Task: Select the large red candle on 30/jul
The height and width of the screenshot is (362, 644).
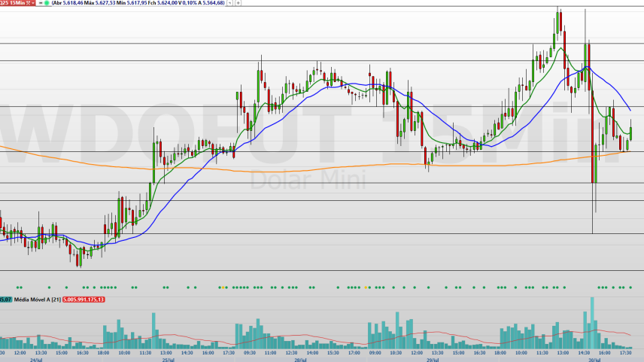Action: (x=593, y=137)
